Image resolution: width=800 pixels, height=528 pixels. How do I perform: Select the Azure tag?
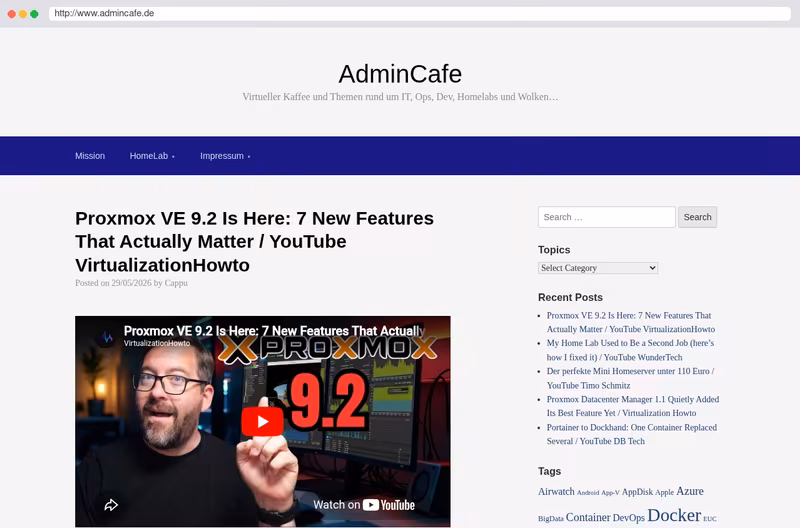pyautogui.click(x=690, y=491)
